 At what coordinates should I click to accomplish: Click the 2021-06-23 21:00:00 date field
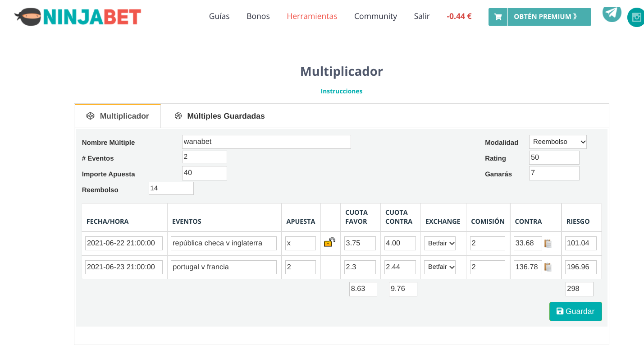[124, 267]
